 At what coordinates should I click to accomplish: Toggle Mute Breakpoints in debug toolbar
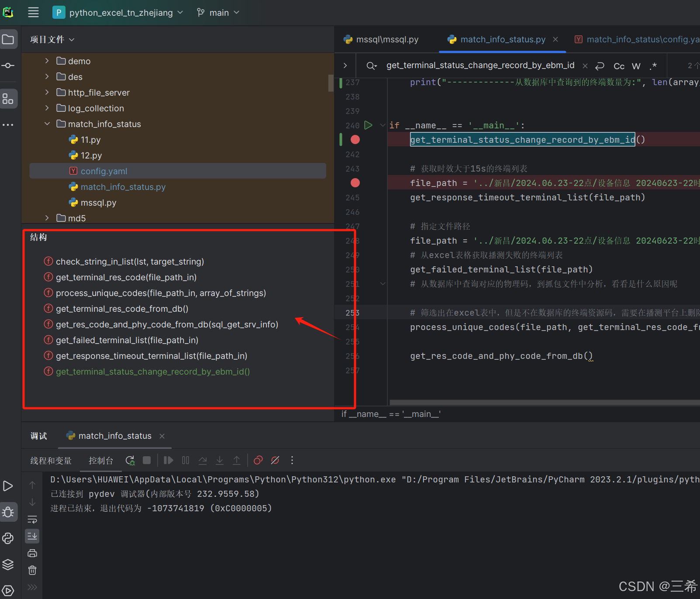(x=275, y=460)
